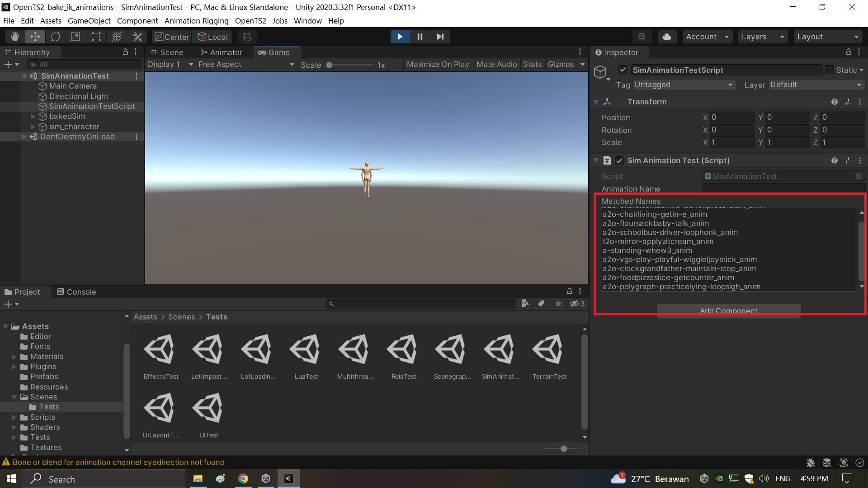This screenshot has width=868, height=488.
Task: Toggle the Static checkbox in Inspector
Action: coord(830,70)
